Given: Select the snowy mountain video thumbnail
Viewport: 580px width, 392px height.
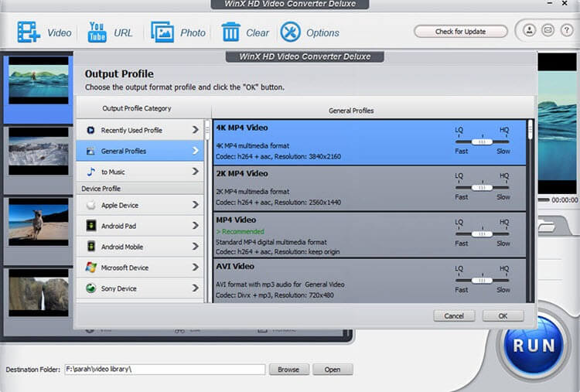Looking at the screenshot, I should [39, 152].
